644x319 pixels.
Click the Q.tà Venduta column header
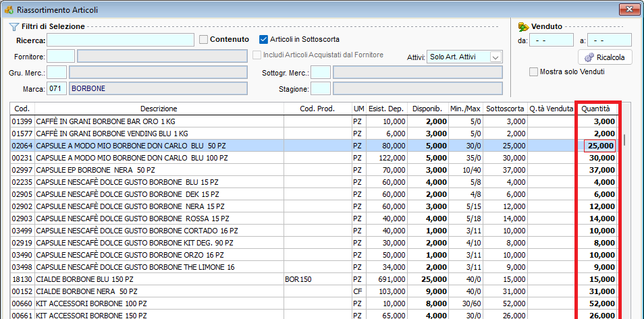pos(552,109)
